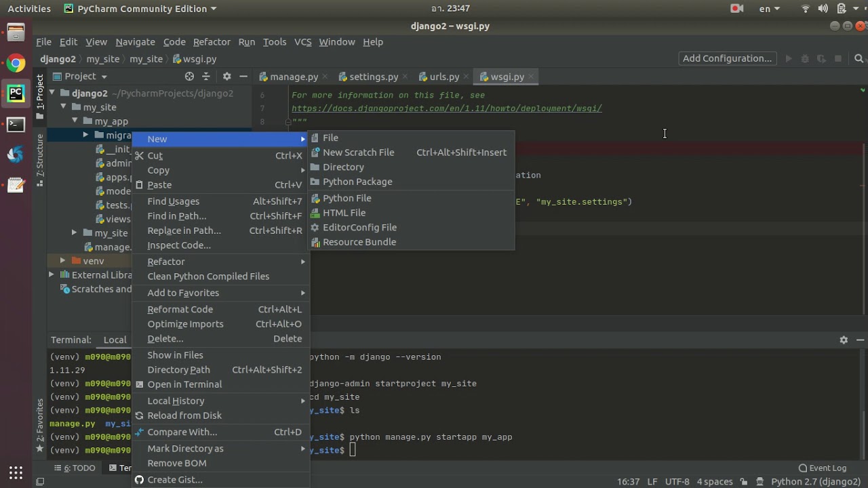The image size is (868, 488).
Task: Click the Python 2.7 (django2) interpreter
Action: tap(816, 482)
